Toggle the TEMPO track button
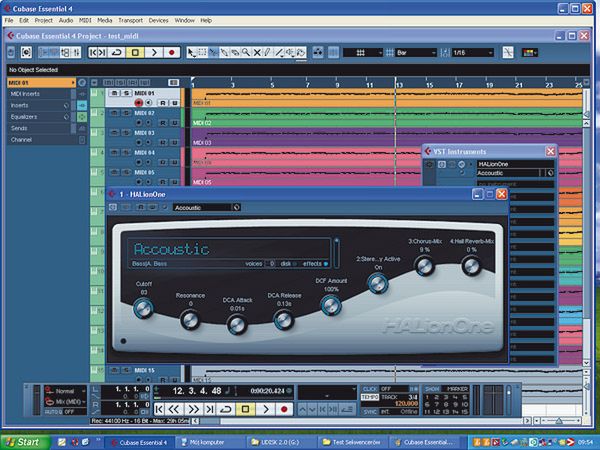600x450 pixels. click(370, 397)
